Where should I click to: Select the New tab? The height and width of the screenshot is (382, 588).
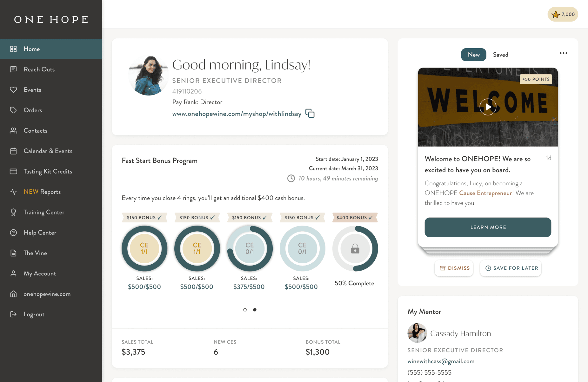coord(473,55)
